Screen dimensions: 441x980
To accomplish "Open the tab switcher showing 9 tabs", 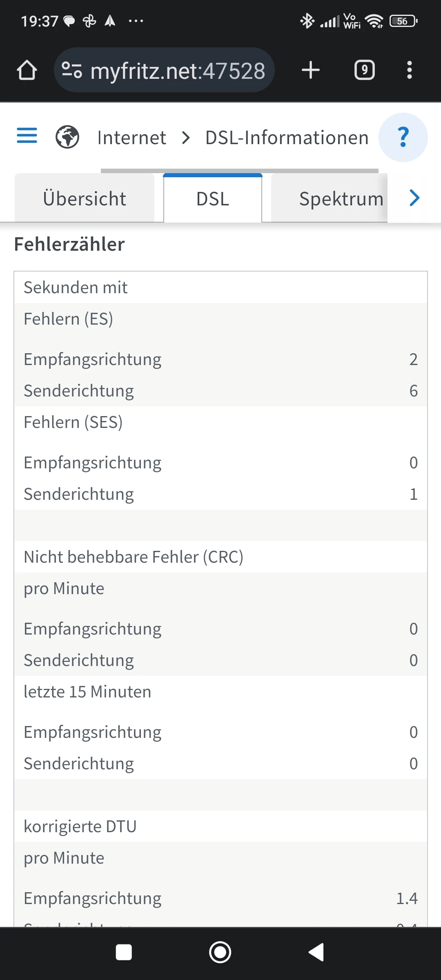I will [364, 70].
